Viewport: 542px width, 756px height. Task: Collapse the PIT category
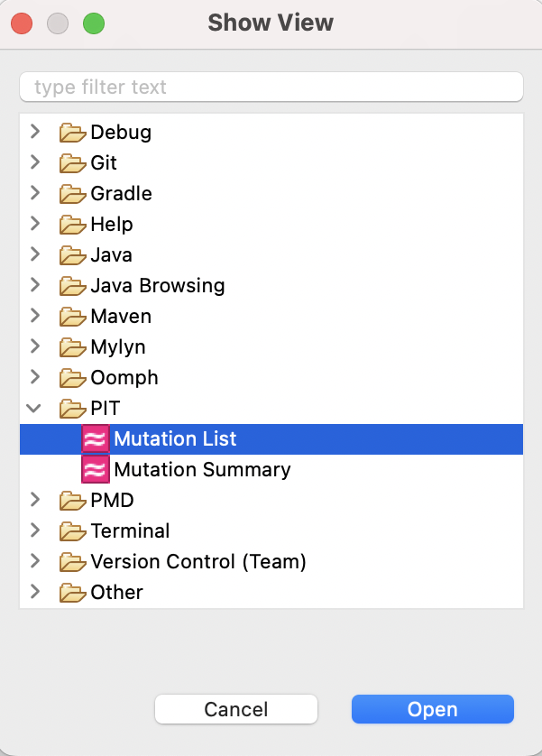(x=34, y=409)
